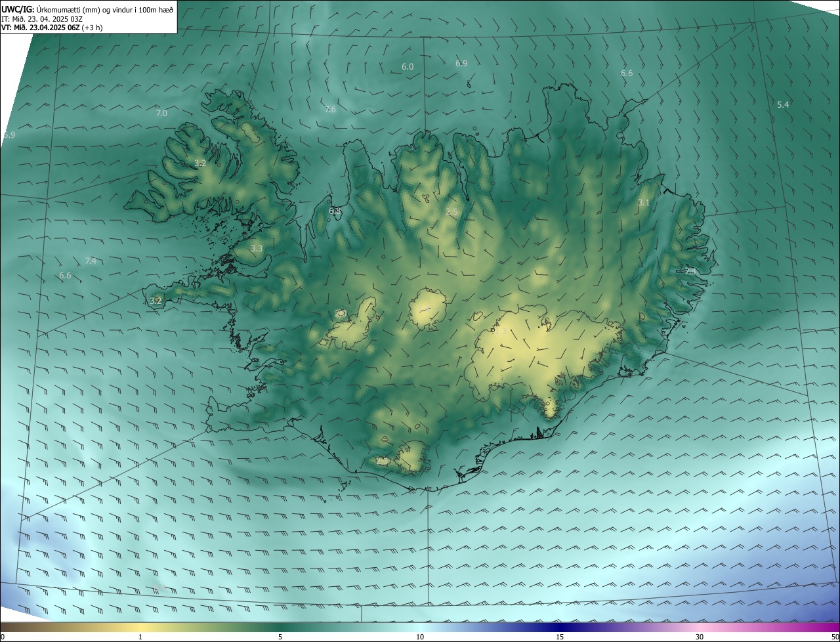The height and width of the screenshot is (642, 840).
Task: Click the 3.3 value label in west Iceland
Action: click(x=257, y=249)
